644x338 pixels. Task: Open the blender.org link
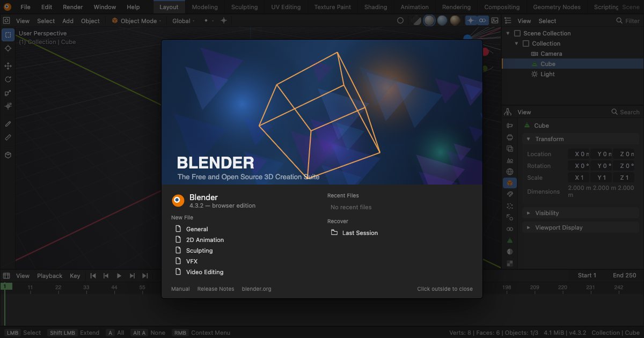click(257, 289)
